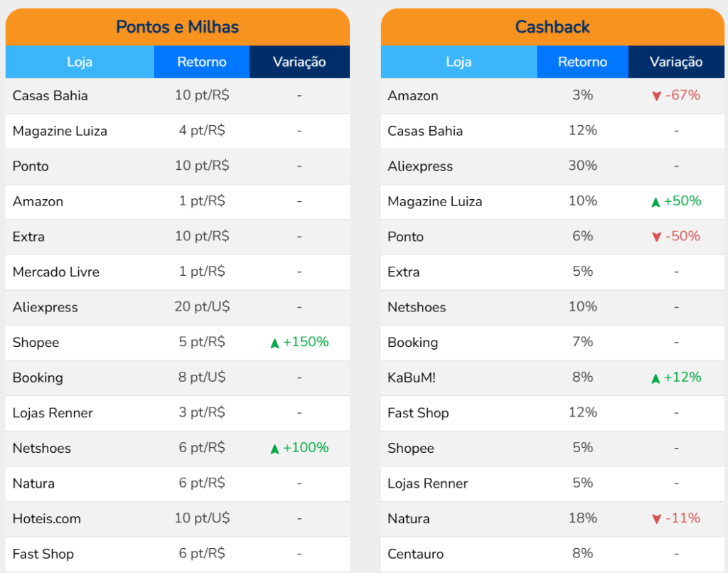Click the red down arrow next to Amazon -67%
728x573 pixels.
(x=656, y=96)
